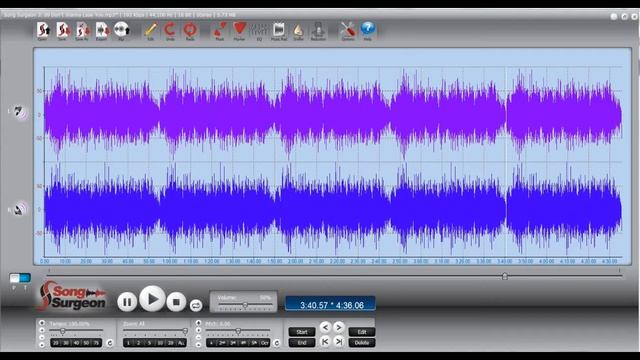This screenshot has height=360, width=640.
Task: Open the Options tools icon
Action: 348,31
